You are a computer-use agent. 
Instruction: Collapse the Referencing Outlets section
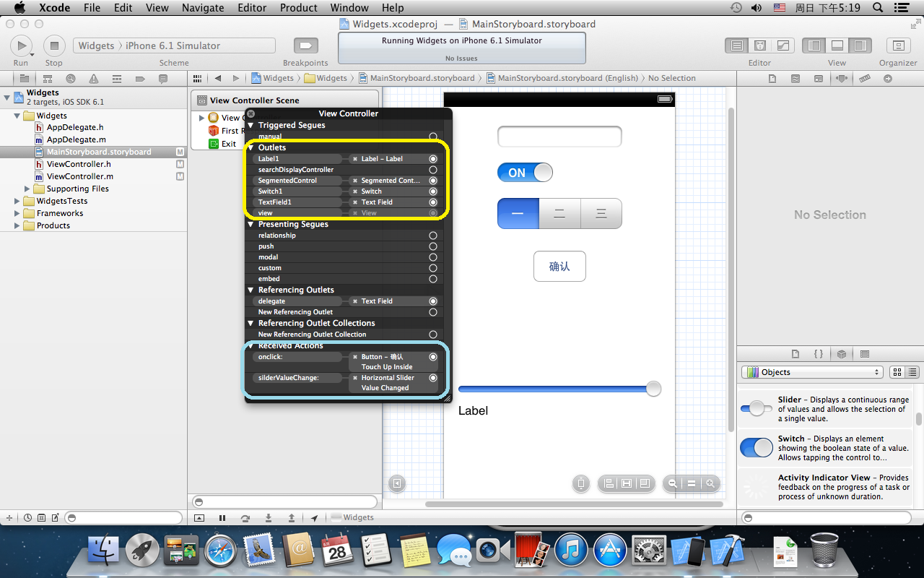(250, 290)
